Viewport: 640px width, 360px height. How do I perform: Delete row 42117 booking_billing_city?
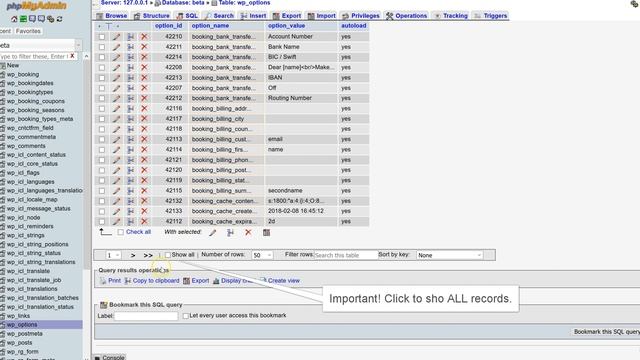pos(144,119)
